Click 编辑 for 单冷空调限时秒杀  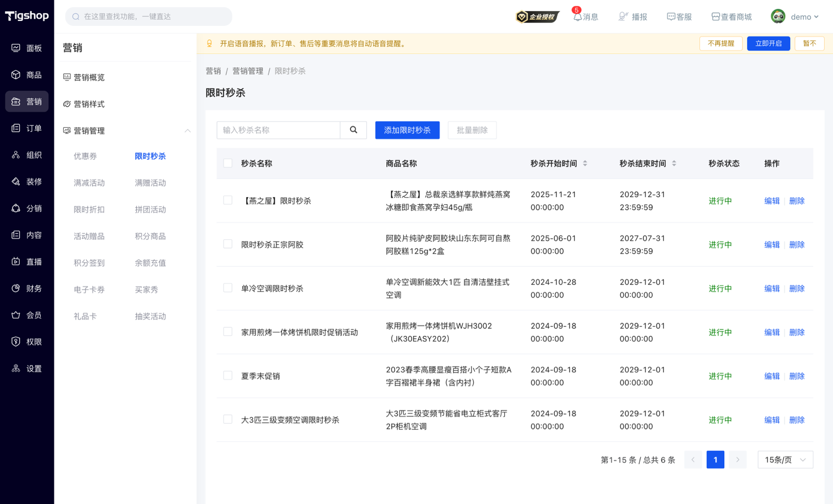[771, 288]
